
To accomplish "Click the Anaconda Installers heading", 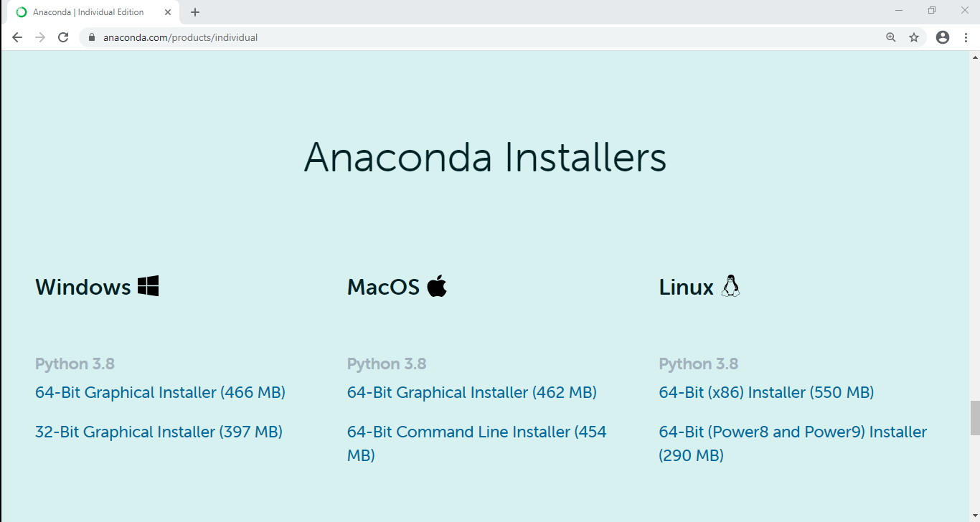I will (x=486, y=157).
